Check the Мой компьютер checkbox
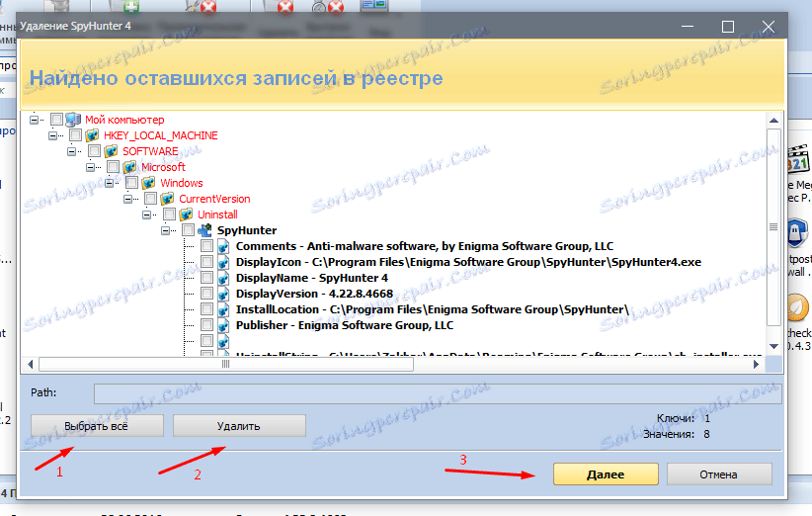This screenshot has height=516, width=812. (x=56, y=120)
